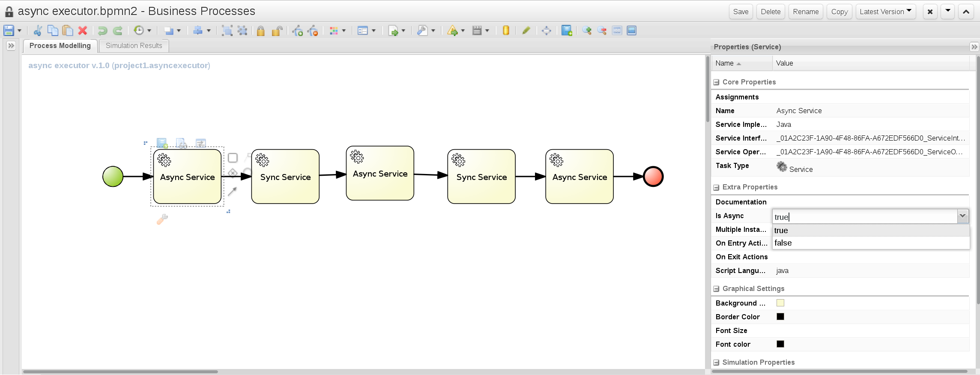Expand the left shape palette panel

(11, 45)
